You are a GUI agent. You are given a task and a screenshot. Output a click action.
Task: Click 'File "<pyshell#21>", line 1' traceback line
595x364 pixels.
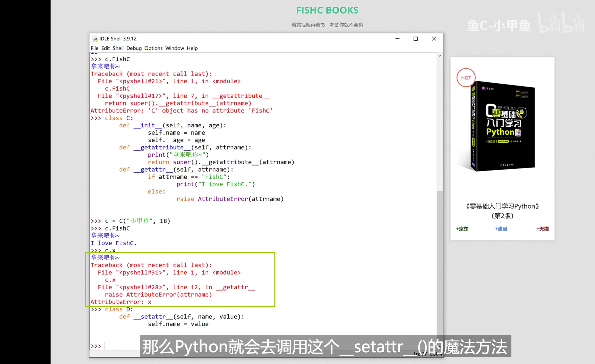[169, 81]
